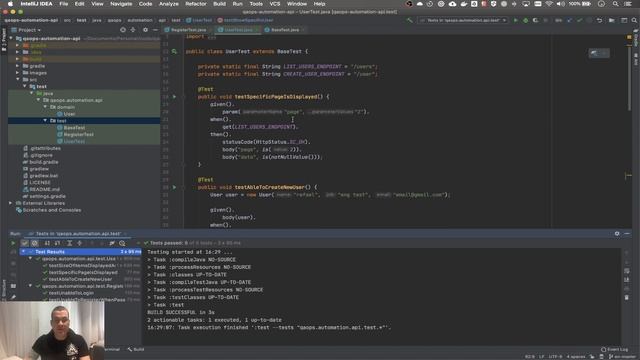
Task: Select testAbleToCreateNewUser test result
Action: click(x=80, y=279)
